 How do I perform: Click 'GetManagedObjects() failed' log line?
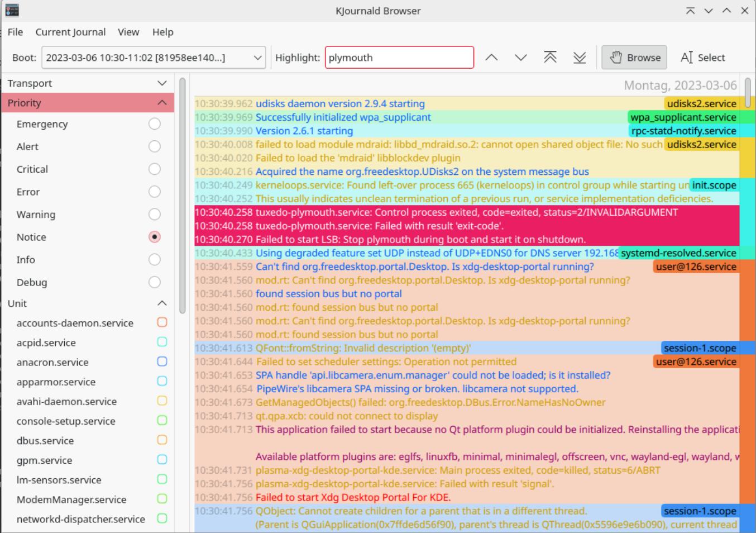[x=430, y=402]
